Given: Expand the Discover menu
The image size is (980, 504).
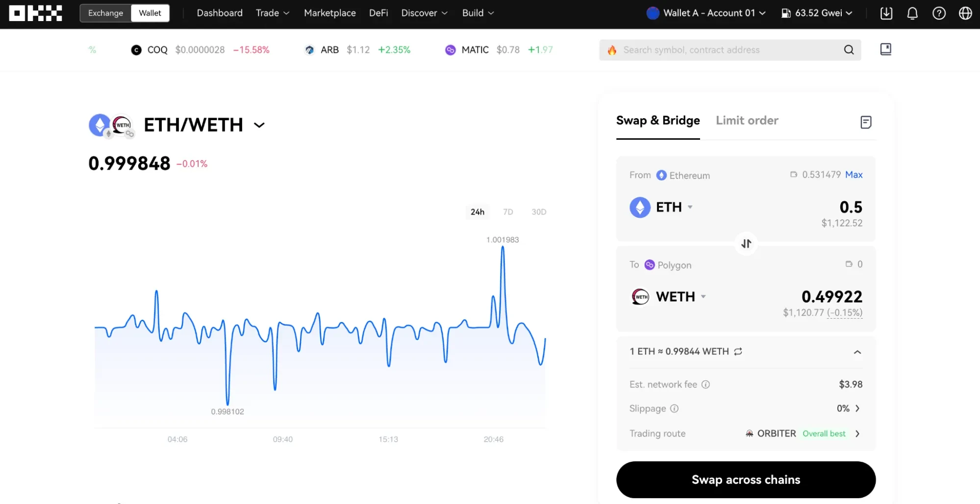Looking at the screenshot, I should (424, 13).
